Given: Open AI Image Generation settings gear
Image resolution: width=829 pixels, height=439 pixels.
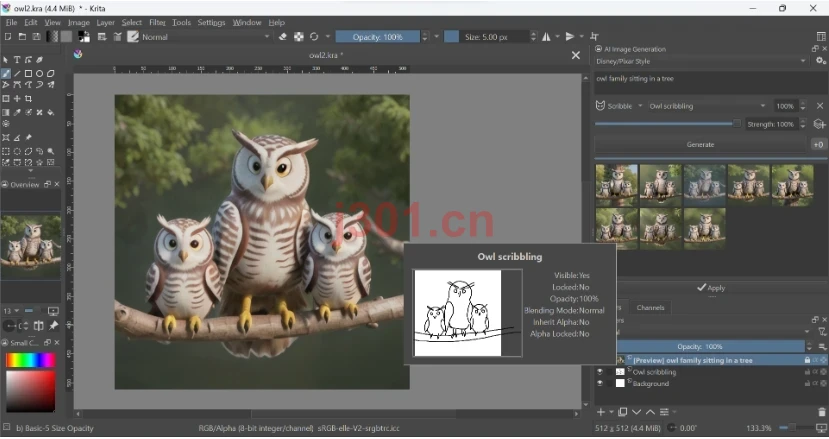Looking at the screenshot, I should coord(821,61).
